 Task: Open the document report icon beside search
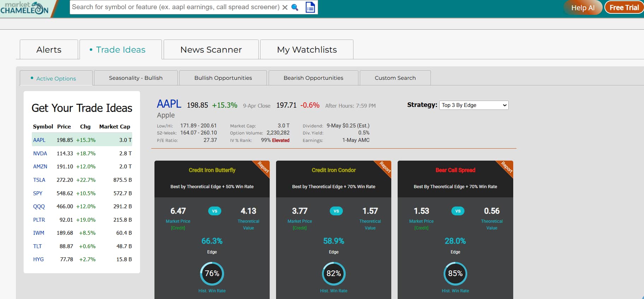tap(310, 7)
